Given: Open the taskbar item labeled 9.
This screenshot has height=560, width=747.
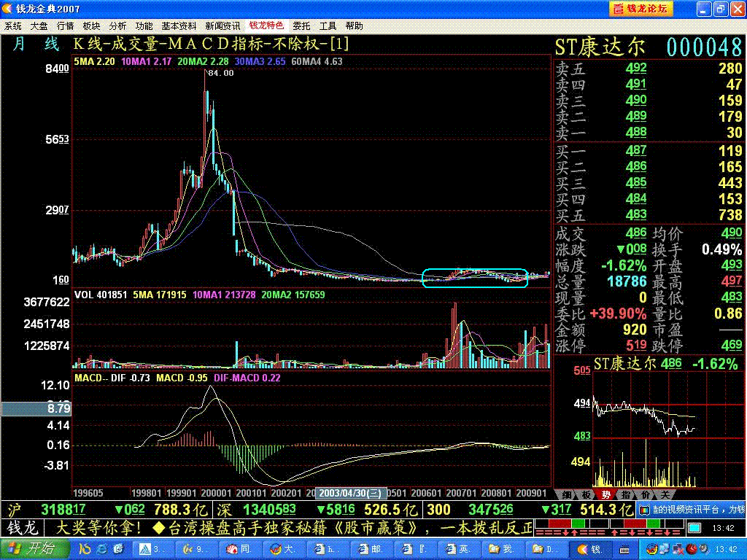Looking at the screenshot, I should (x=197, y=549).
